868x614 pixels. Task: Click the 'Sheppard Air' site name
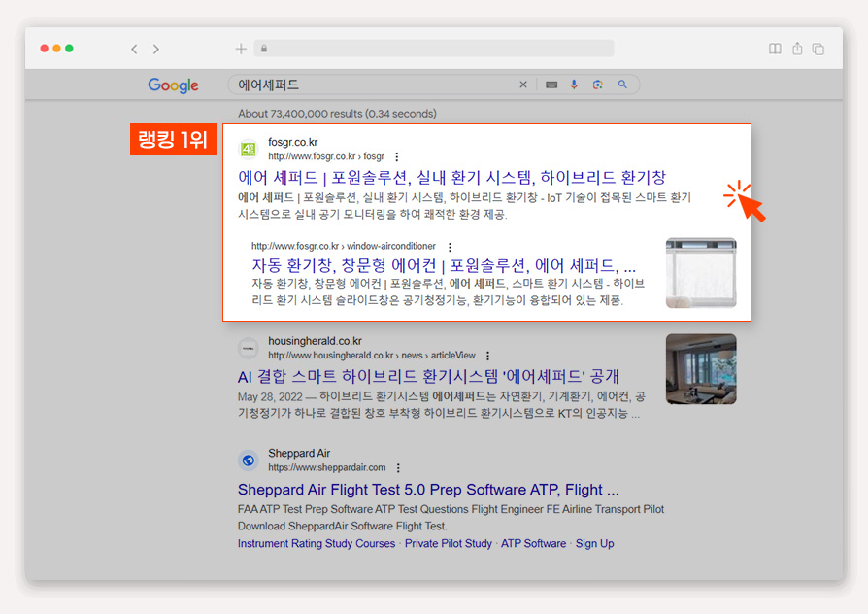(x=299, y=453)
